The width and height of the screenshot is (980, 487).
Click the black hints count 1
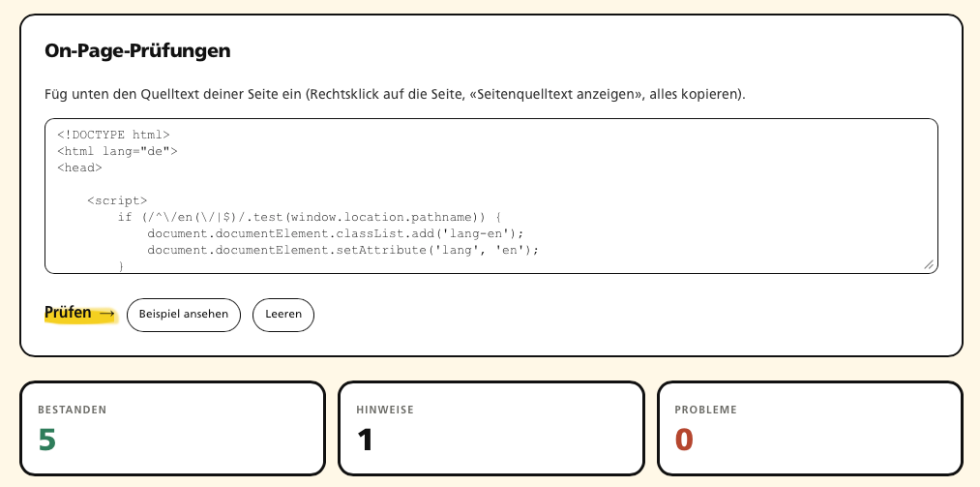[x=365, y=440]
